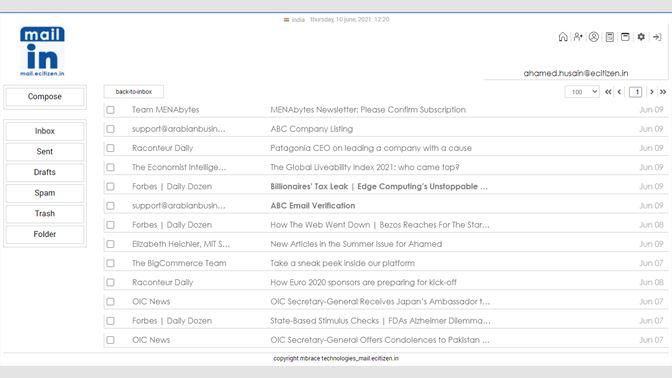Viewport: 672px width, 378px height.
Task: Open State-Based Stimulus Checks email
Action: pos(380,321)
